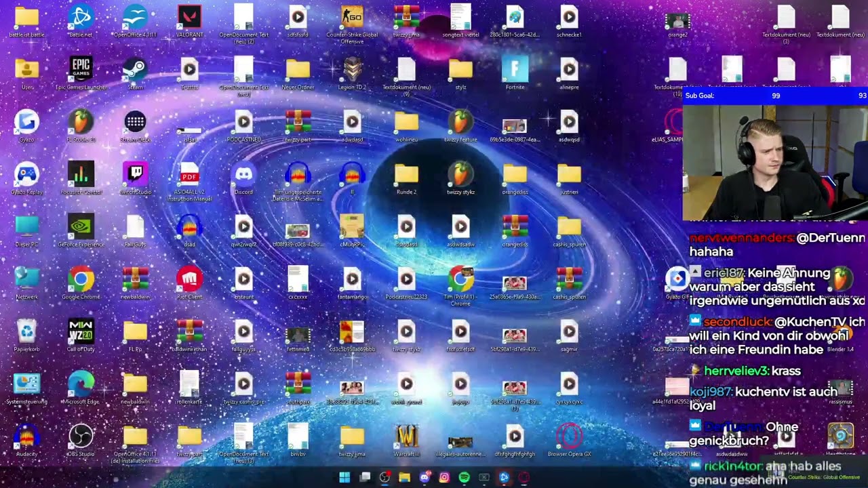The image size is (868, 488).
Task: Select the Epic Games Launcher icon
Action: point(81,73)
